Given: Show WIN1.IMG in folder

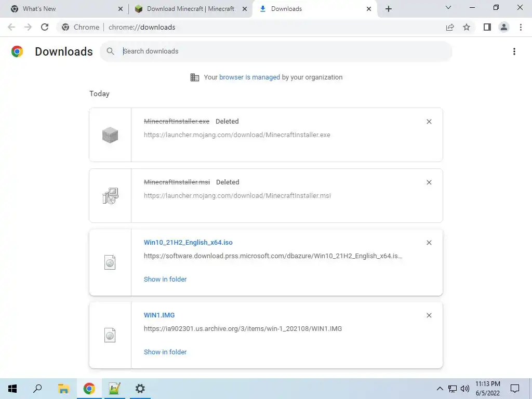Looking at the screenshot, I should [x=165, y=352].
